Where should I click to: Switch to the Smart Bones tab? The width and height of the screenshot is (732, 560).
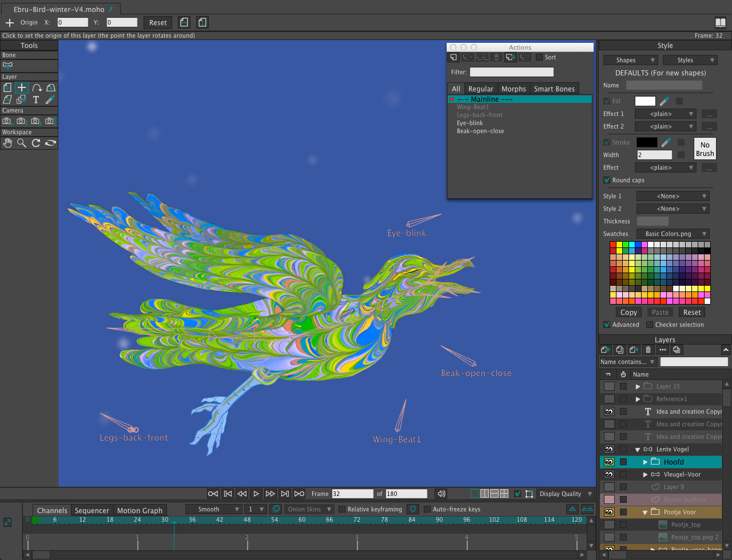(554, 89)
